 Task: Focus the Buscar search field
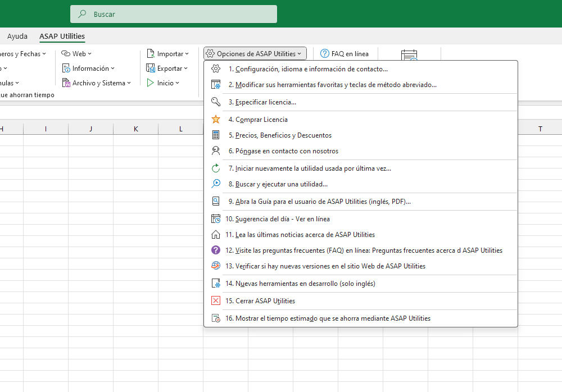(174, 14)
